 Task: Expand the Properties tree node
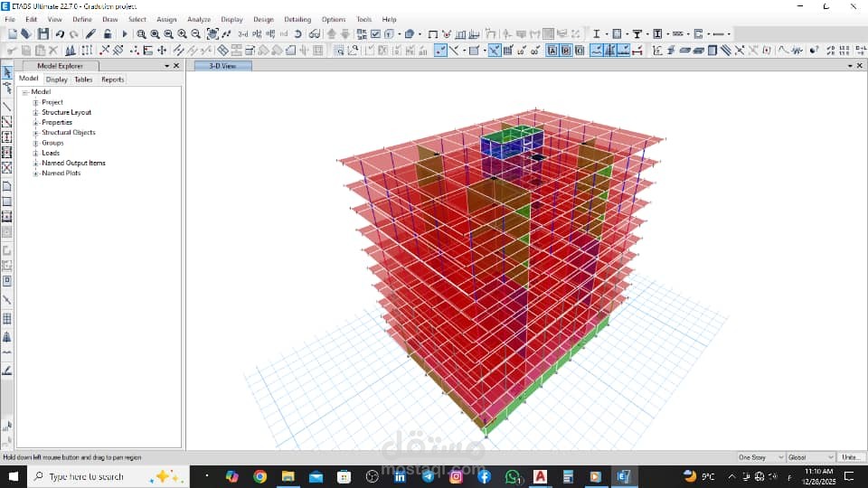pos(35,122)
